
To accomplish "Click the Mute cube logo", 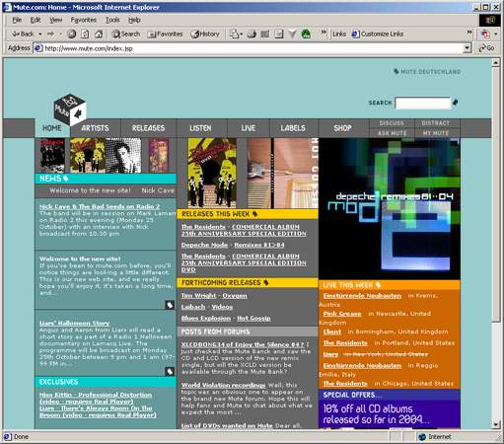I will [x=70, y=110].
